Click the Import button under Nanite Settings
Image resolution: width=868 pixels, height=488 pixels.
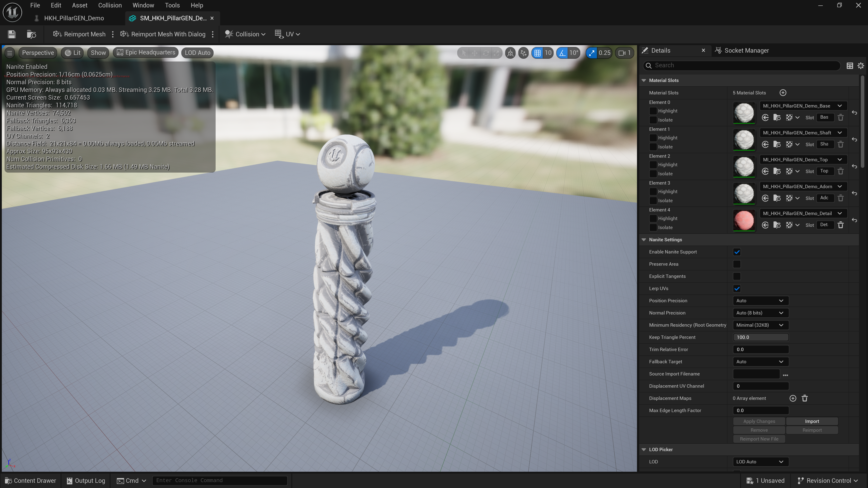point(811,421)
